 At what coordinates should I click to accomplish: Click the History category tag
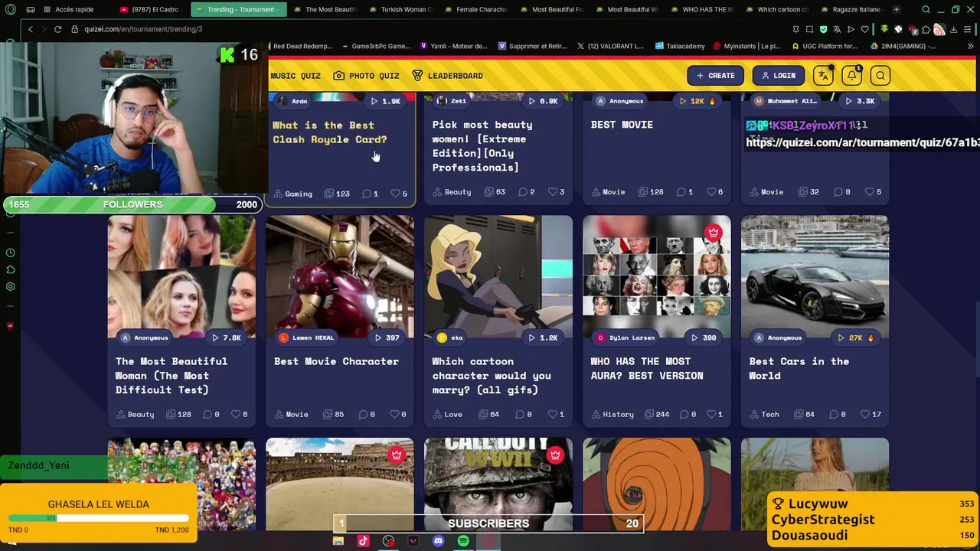[612, 415]
